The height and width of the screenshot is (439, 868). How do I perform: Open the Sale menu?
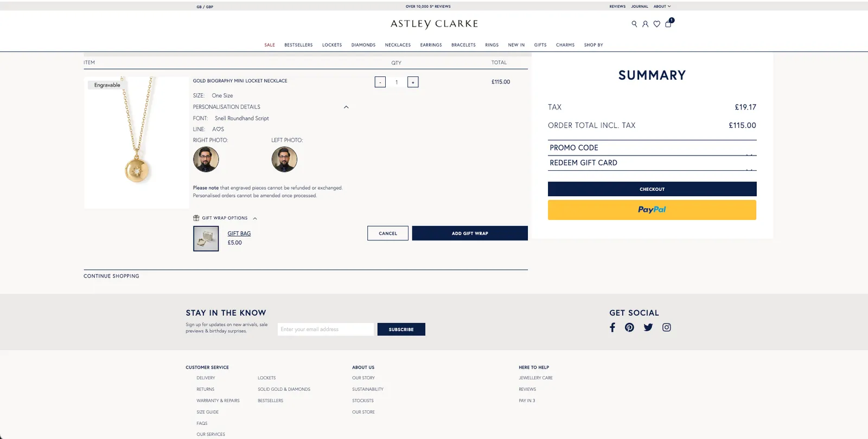[270, 45]
